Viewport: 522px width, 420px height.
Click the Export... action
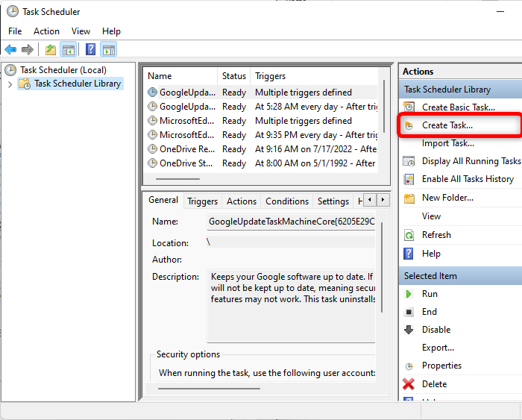coord(438,348)
